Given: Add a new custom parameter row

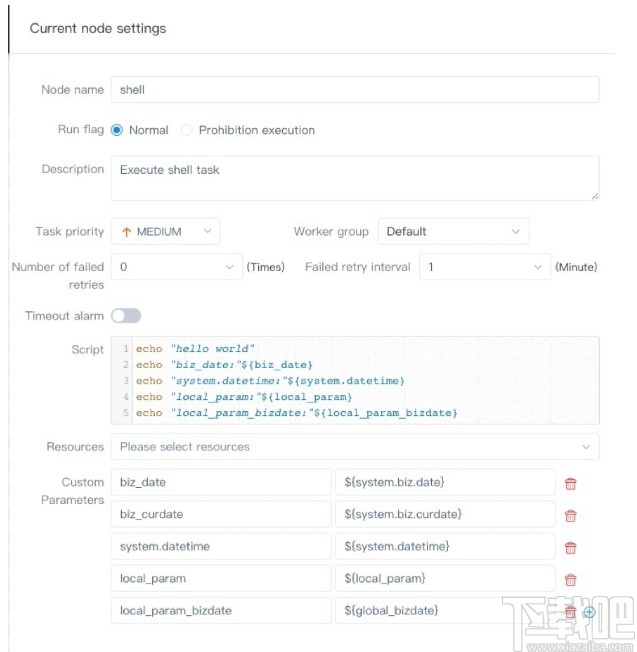Looking at the screenshot, I should click(x=589, y=612).
